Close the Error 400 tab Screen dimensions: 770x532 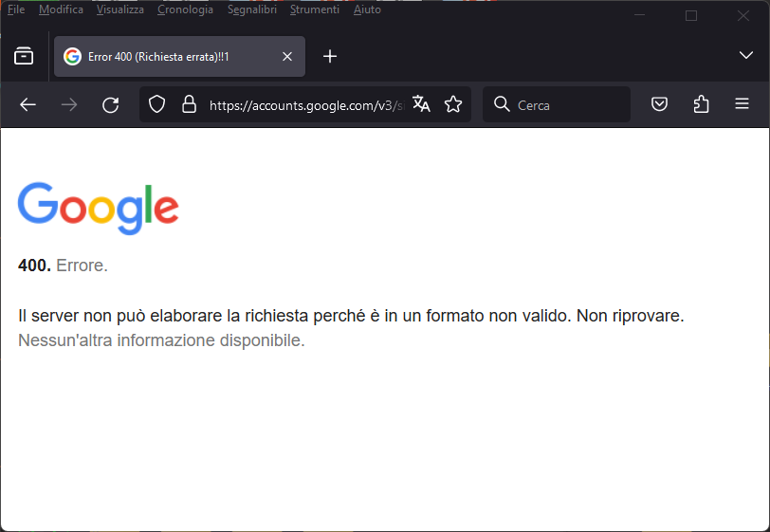tap(287, 57)
